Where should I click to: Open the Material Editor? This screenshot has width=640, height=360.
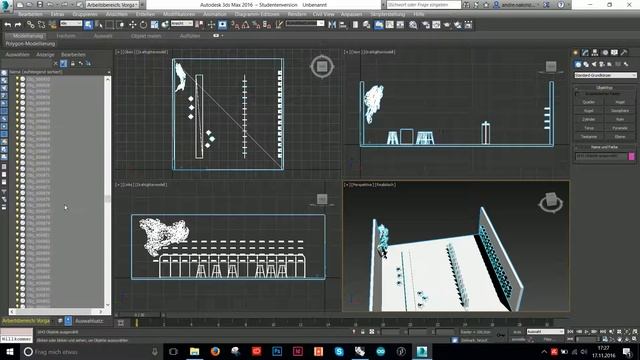point(413,25)
